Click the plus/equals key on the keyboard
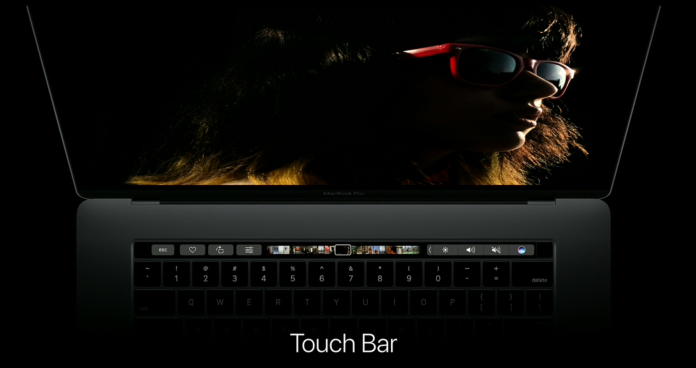The width and height of the screenshot is (696, 368). point(496,274)
